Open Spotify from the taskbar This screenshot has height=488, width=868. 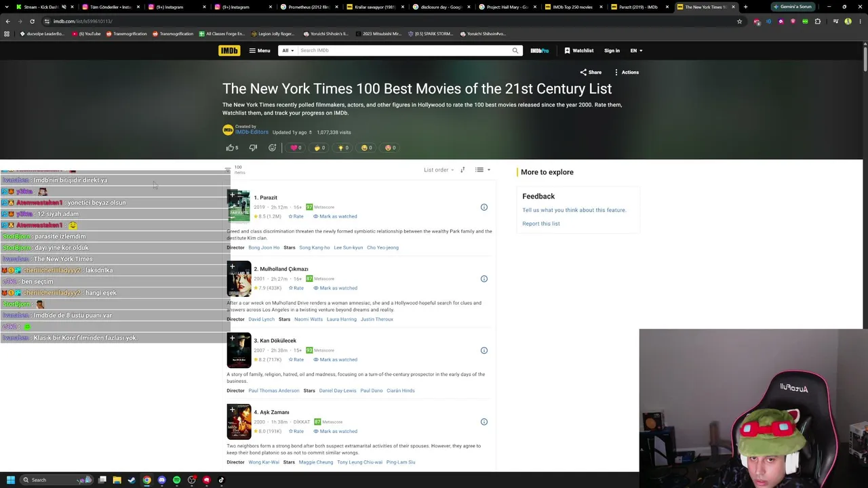tap(176, 480)
